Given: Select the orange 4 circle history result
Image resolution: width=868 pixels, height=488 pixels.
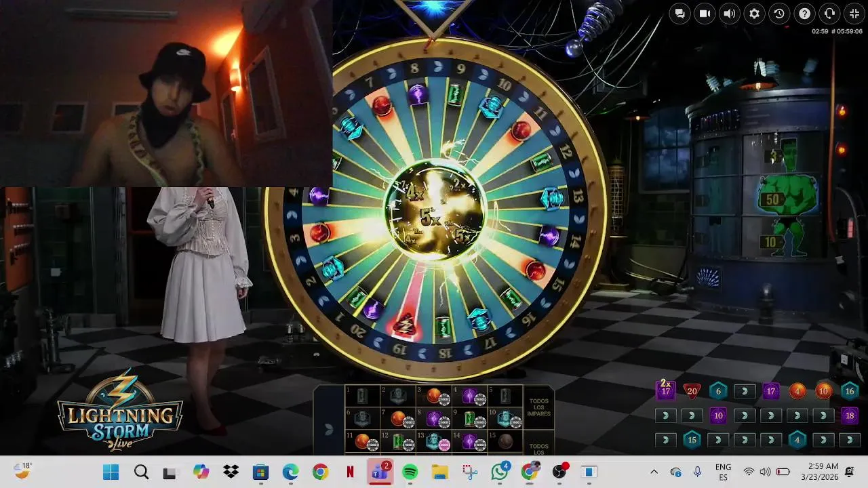Looking at the screenshot, I should tap(797, 391).
